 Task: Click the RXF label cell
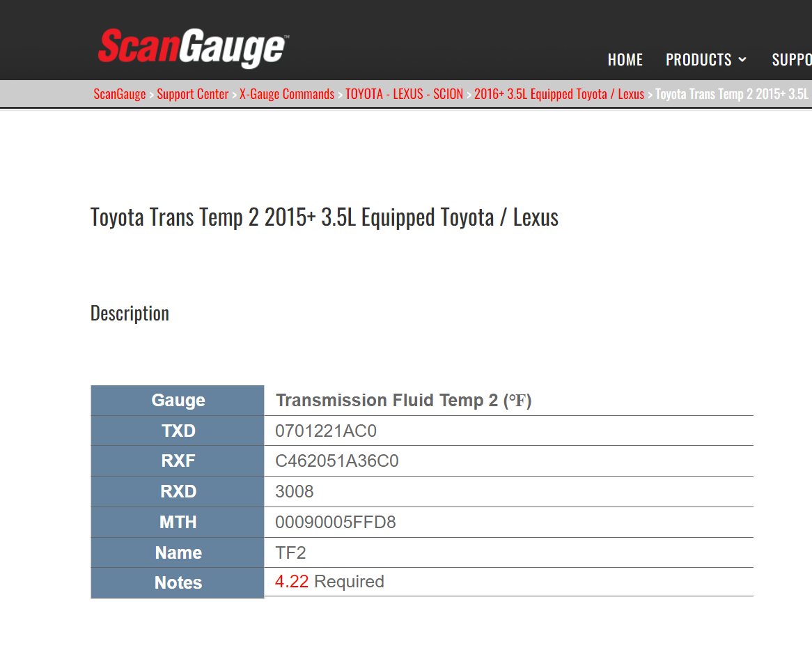(178, 461)
